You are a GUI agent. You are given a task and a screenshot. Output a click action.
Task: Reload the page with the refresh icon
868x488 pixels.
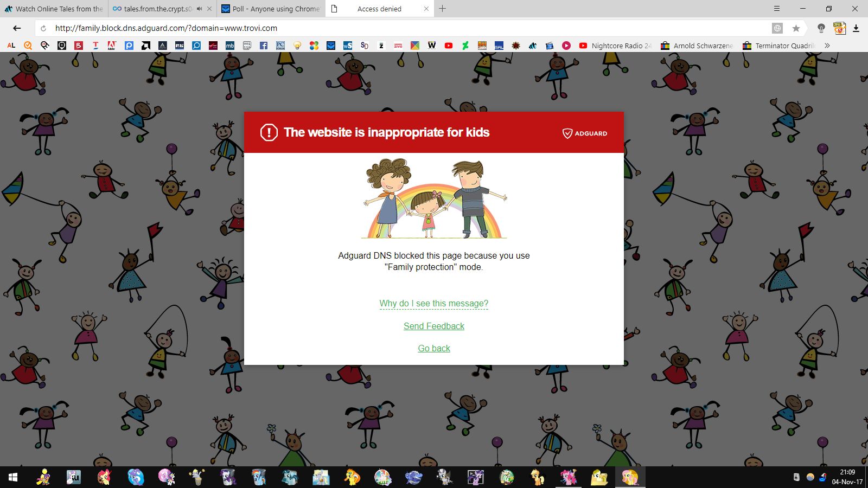click(43, 28)
